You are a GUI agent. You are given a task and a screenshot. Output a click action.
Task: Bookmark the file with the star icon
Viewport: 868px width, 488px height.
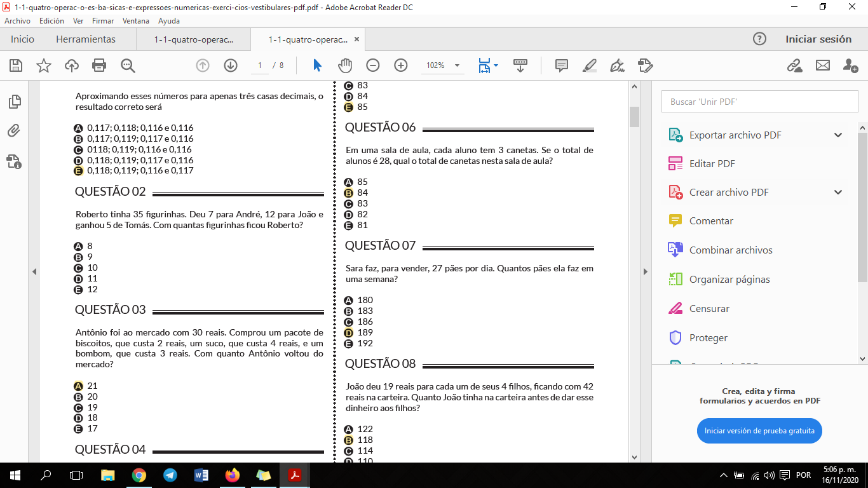point(44,65)
